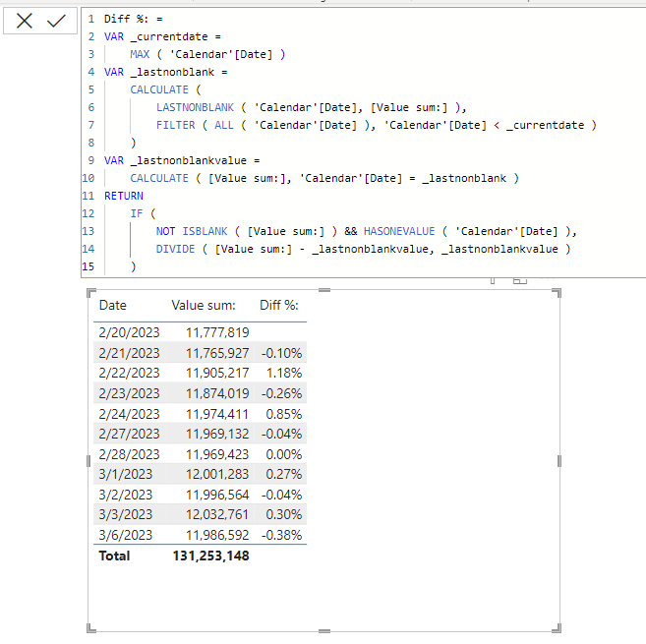This screenshot has height=644, width=646.
Task: Click the _lastnonblankvalue declaration on line 9
Action: [188, 160]
